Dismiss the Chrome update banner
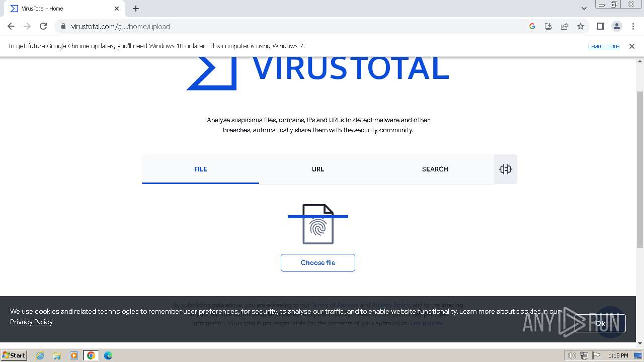The width and height of the screenshot is (644, 362). tap(632, 46)
